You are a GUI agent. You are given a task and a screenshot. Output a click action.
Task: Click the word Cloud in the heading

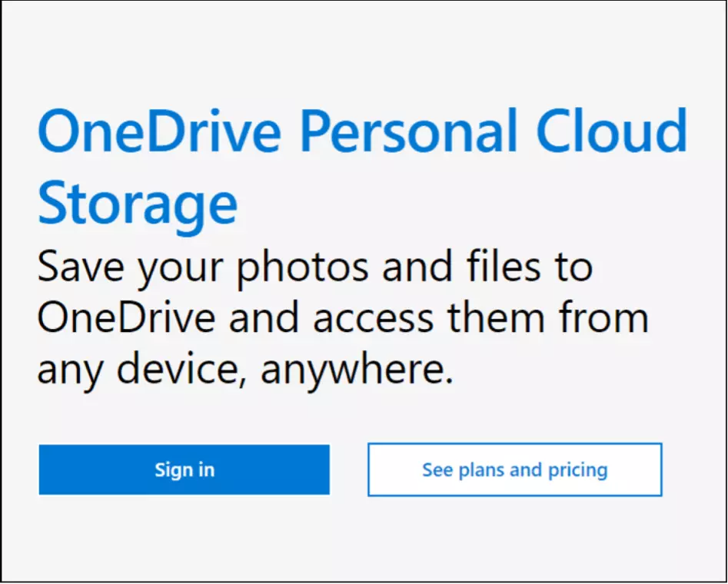coord(611,132)
